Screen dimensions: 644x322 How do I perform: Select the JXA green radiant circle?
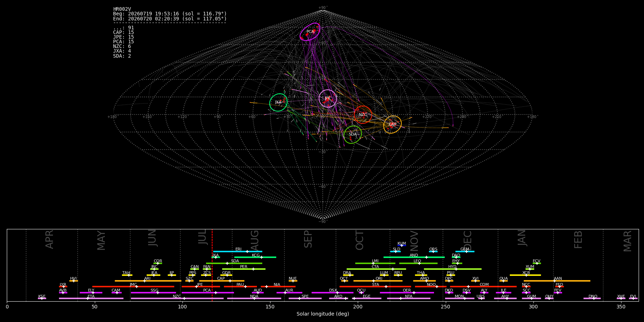click(x=278, y=102)
